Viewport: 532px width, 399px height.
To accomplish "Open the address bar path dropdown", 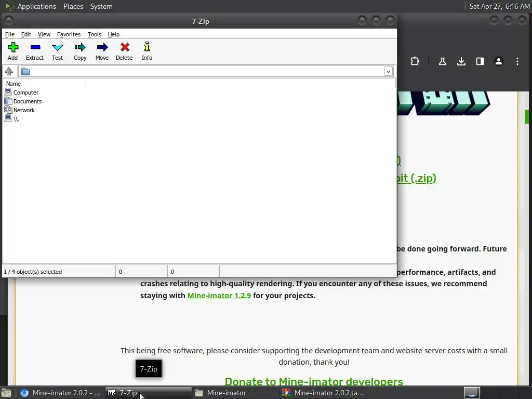I will pyautogui.click(x=388, y=71).
